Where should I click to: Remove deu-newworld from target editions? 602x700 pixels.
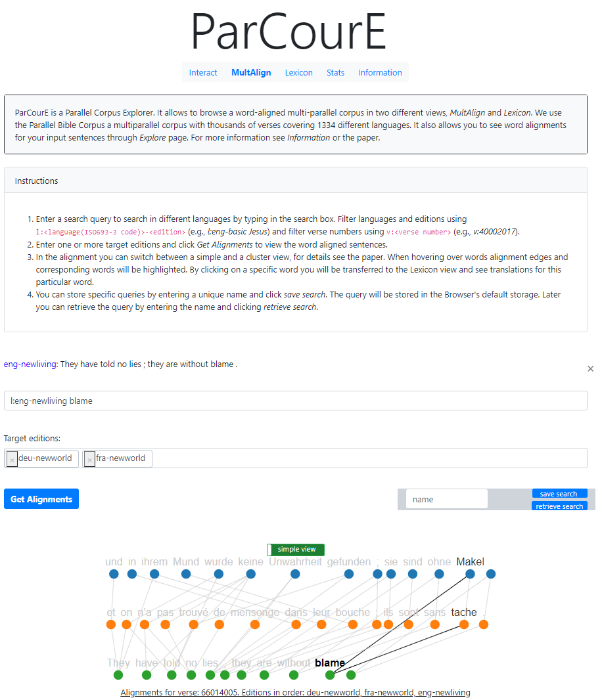(12, 459)
